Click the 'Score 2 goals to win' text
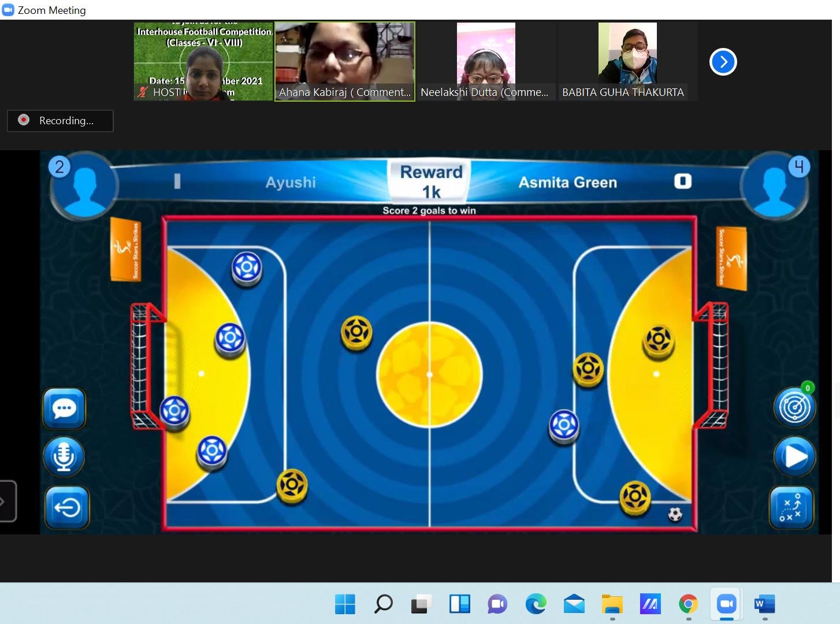This screenshot has width=840, height=624. coord(429,210)
